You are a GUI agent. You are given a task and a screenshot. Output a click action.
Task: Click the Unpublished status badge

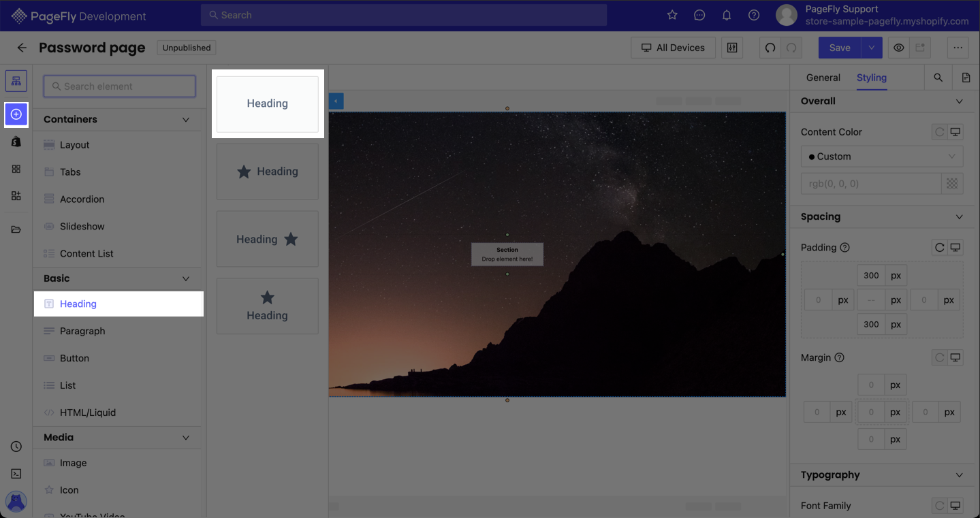(187, 48)
